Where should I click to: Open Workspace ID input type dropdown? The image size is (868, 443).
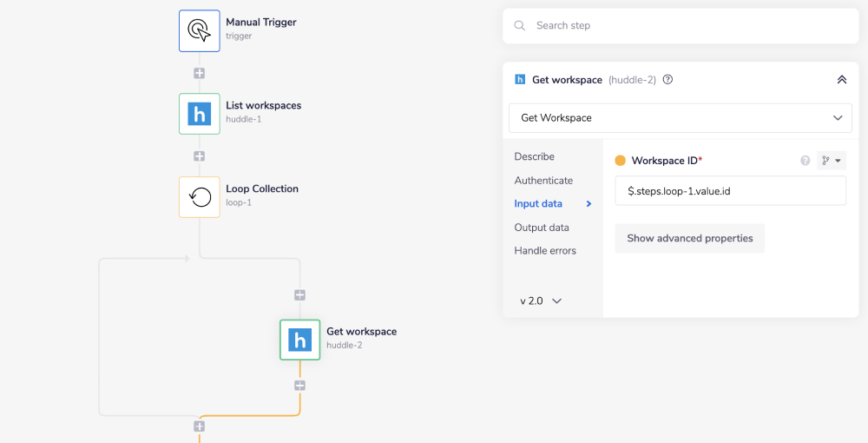tap(831, 161)
